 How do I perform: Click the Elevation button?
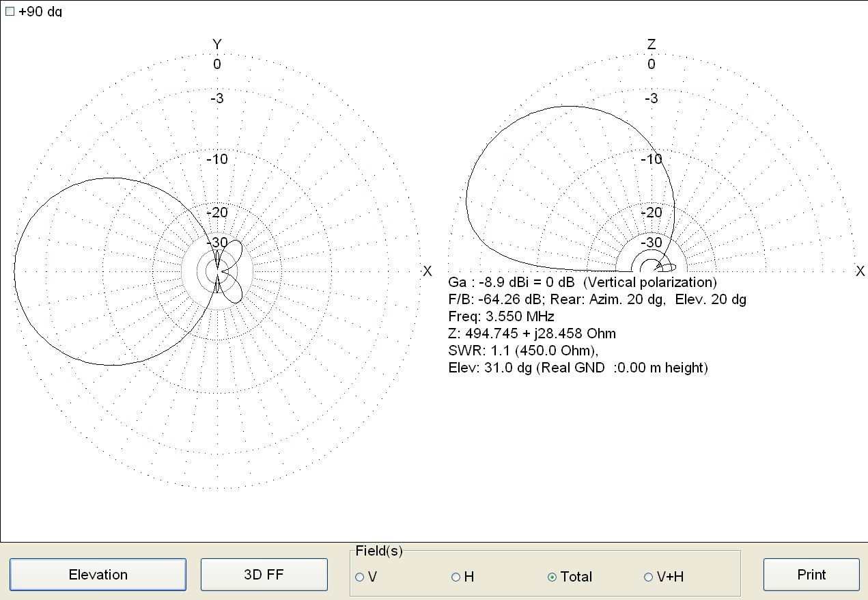[x=98, y=575]
